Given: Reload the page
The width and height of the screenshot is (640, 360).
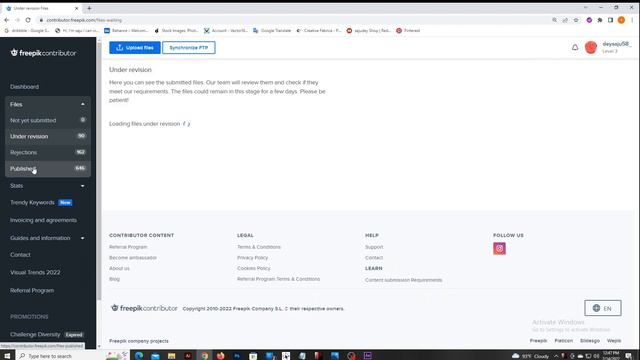Looking at the screenshot, I should 28,20.
